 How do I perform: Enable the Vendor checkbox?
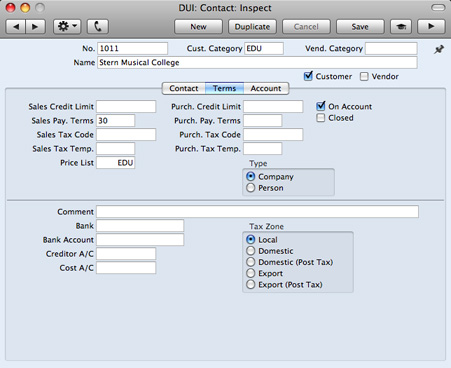click(x=364, y=77)
